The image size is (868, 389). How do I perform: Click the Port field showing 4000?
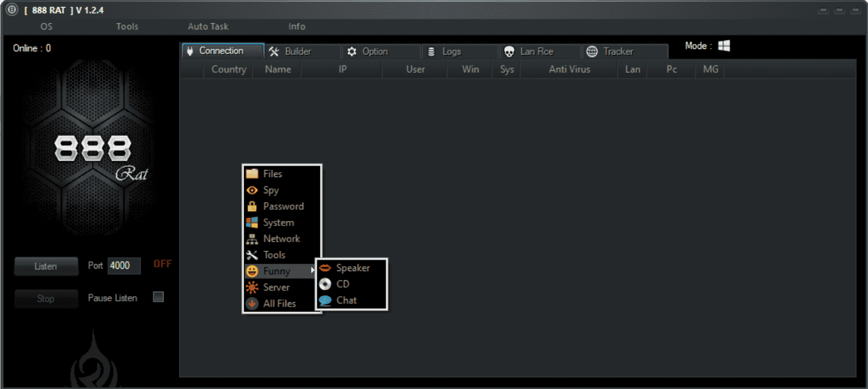tap(124, 265)
